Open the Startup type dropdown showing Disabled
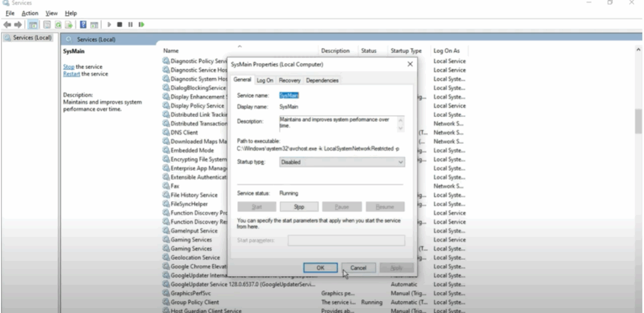 tap(342, 162)
